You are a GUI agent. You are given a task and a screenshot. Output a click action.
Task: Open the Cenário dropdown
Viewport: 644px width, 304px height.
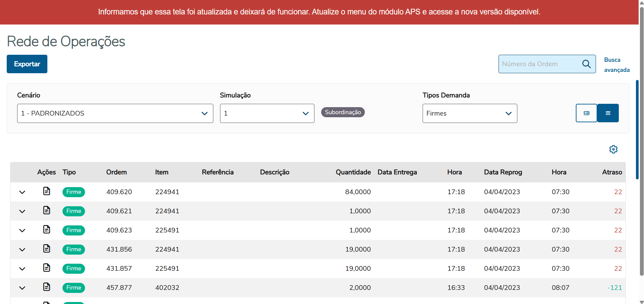click(x=115, y=114)
